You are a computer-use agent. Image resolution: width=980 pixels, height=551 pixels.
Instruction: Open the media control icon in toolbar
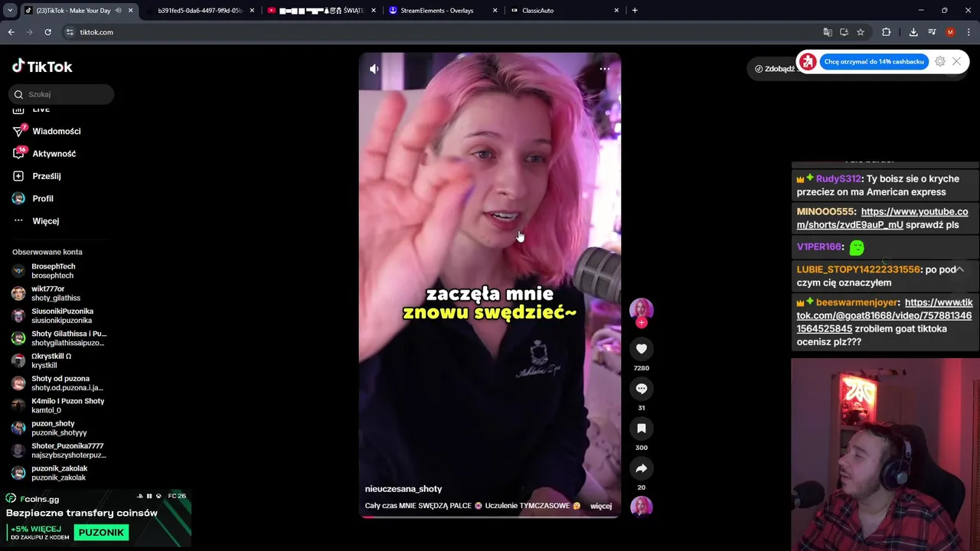[932, 32]
